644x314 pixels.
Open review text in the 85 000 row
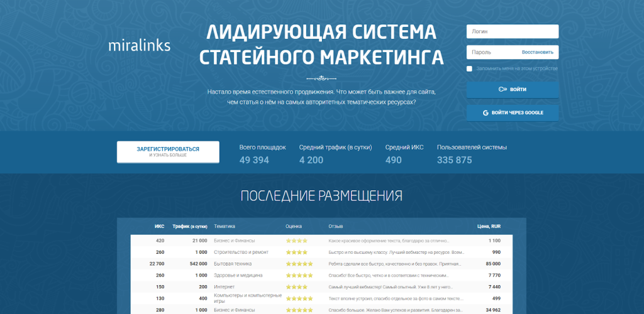pyautogui.click(x=391, y=264)
